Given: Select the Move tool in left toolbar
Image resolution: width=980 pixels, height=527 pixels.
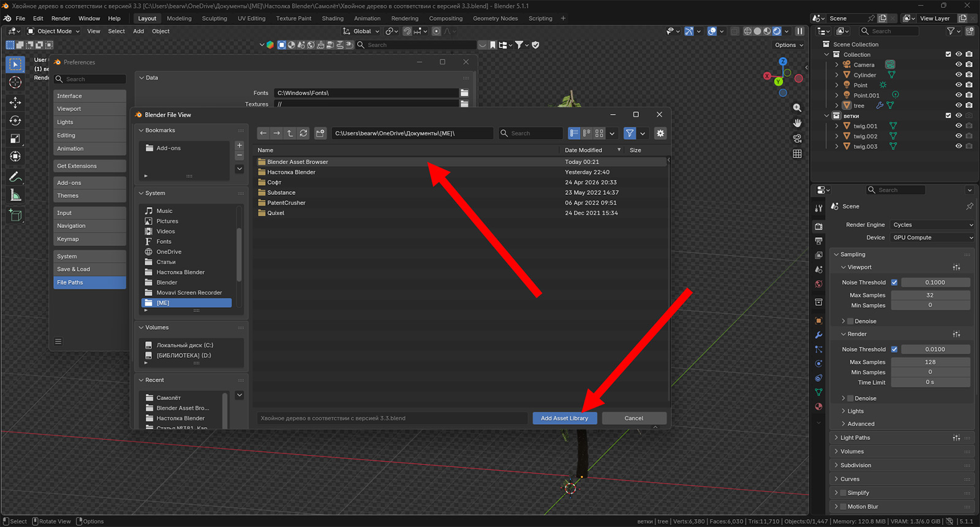Looking at the screenshot, I should (15, 102).
